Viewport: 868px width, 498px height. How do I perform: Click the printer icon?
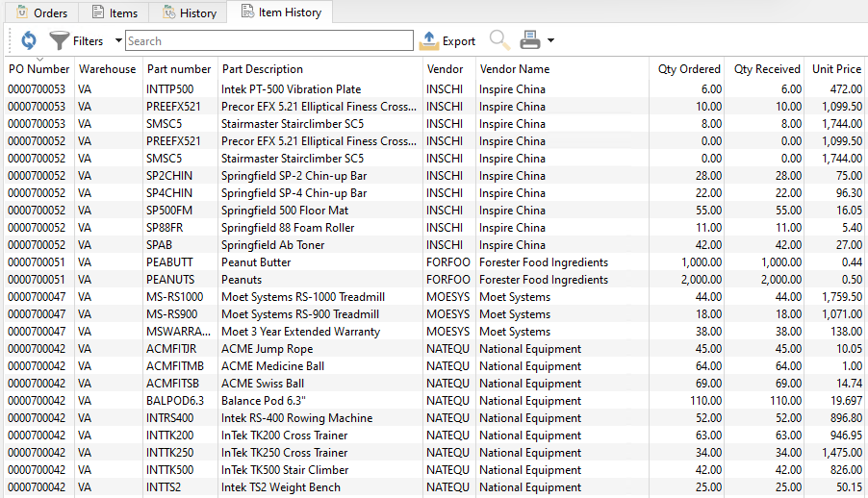tap(530, 40)
